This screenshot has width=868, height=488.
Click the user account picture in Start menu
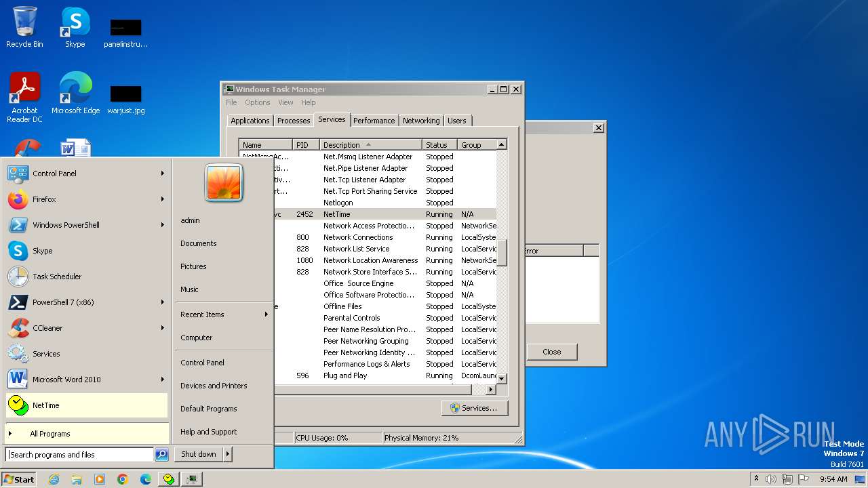tap(224, 182)
